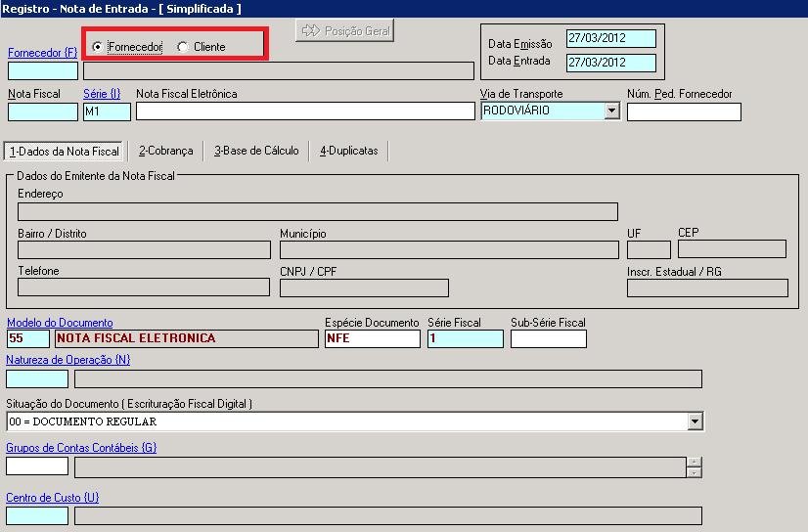
Task: Open the Fornecedor {F} link
Action: pyautogui.click(x=42, y=53)
